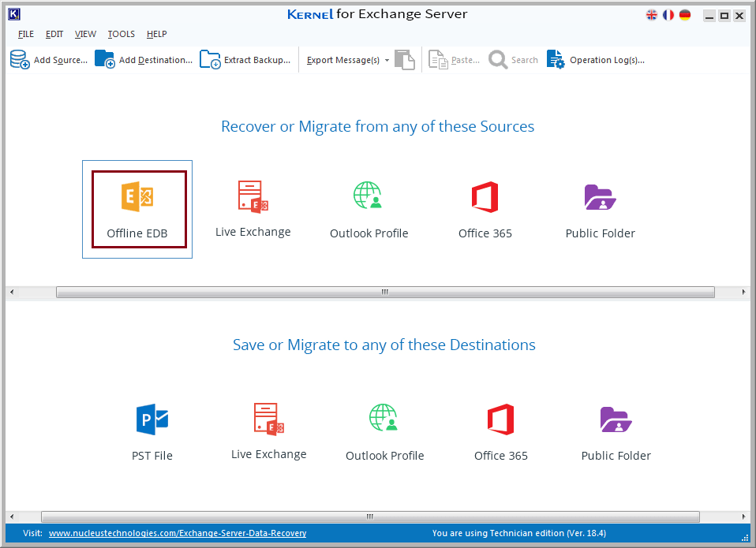Open the FILE menu
The width and height of the screenshot is (756, 548).
click(x=25, y=34)
